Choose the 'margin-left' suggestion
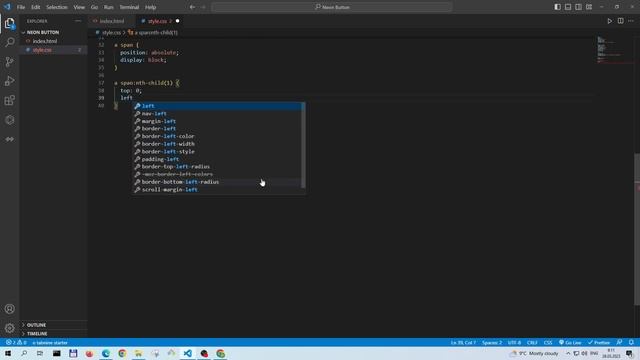This screenshot has width=640, height=360. coord(218,121)
